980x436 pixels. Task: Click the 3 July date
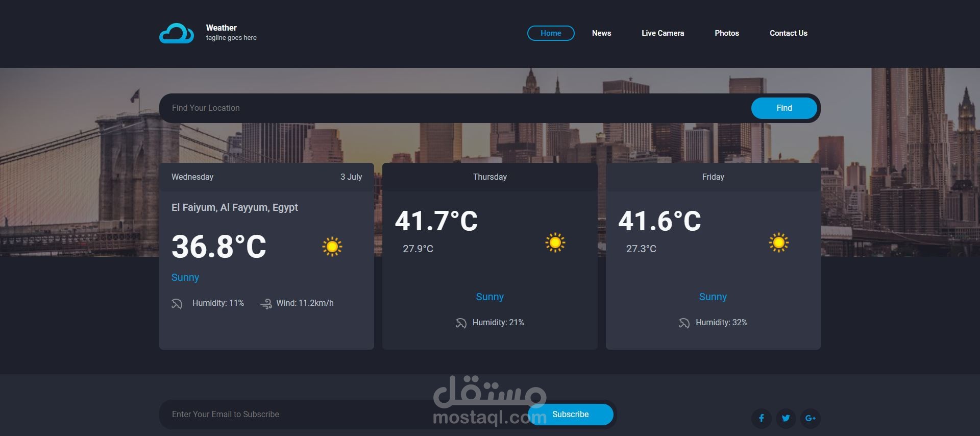pyautogui.click(x=351, y=177)
